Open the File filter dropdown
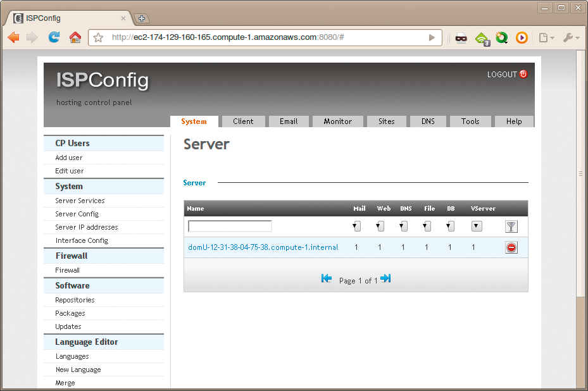Screen dimensions: 588x391 coord(427,227)
